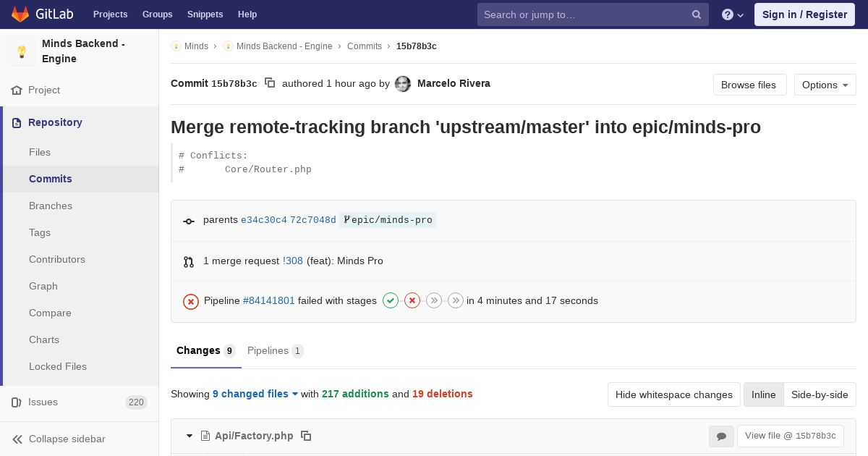Click the first skipped stage icon
Screen dimensions: 868x456
(434, 300)
